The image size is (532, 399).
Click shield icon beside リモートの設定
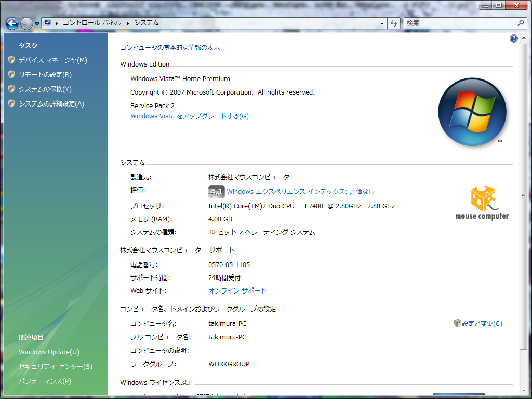[x=11, y=74]
